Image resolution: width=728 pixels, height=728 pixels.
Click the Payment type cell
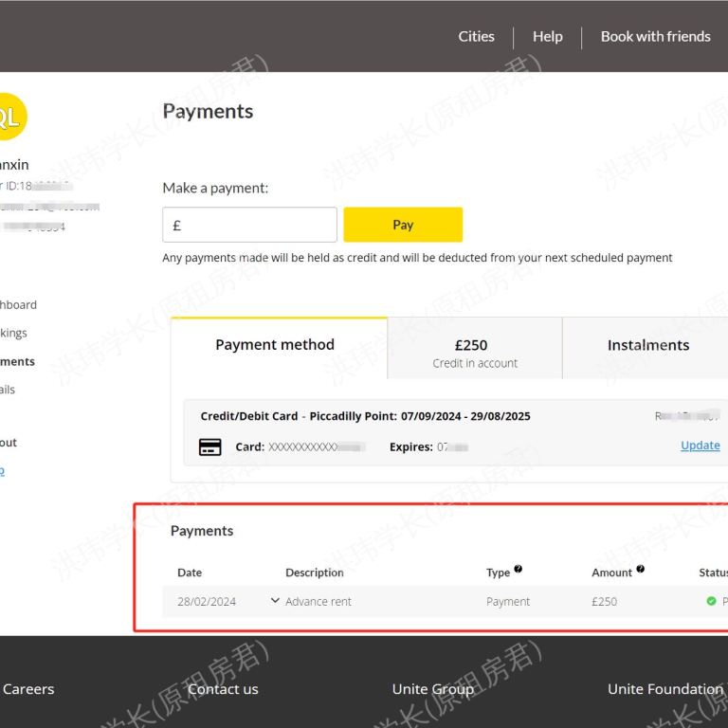tap(508, 601)
